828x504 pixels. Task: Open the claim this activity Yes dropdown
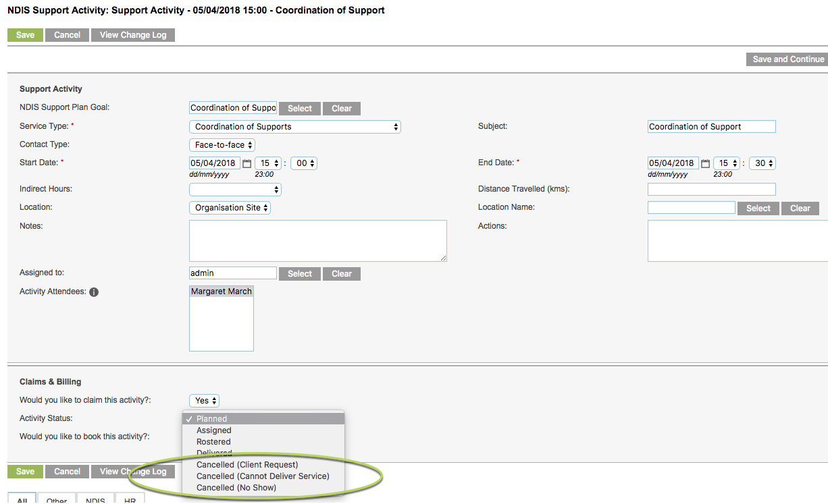(x=205, y=401)
